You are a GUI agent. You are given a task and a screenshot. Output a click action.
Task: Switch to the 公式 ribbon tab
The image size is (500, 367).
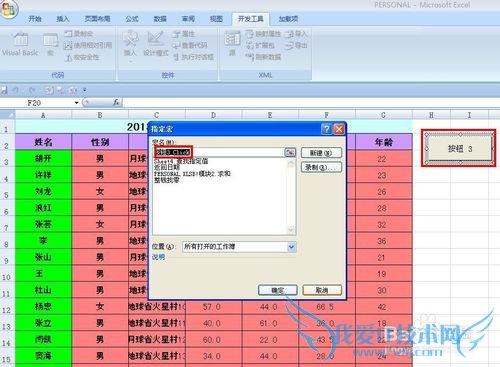[132, 19]
